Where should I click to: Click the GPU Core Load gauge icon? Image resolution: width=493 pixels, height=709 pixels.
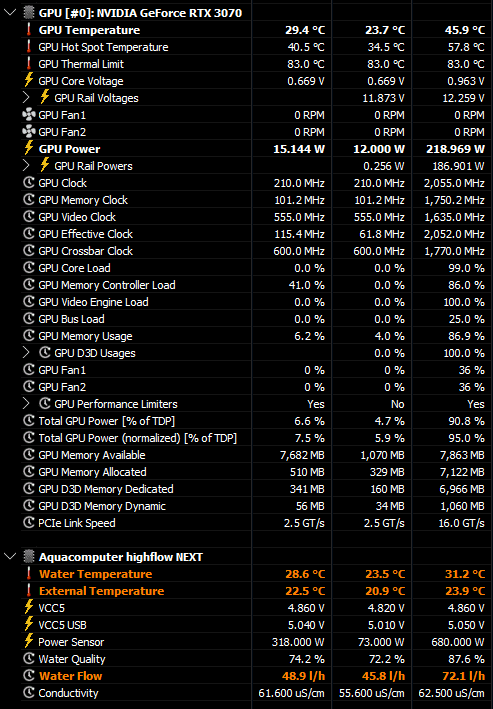click(x=29, y=268)
